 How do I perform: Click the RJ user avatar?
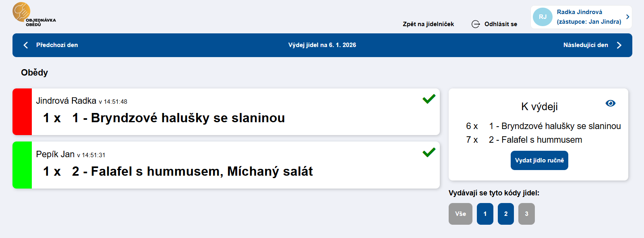[543, 17]
